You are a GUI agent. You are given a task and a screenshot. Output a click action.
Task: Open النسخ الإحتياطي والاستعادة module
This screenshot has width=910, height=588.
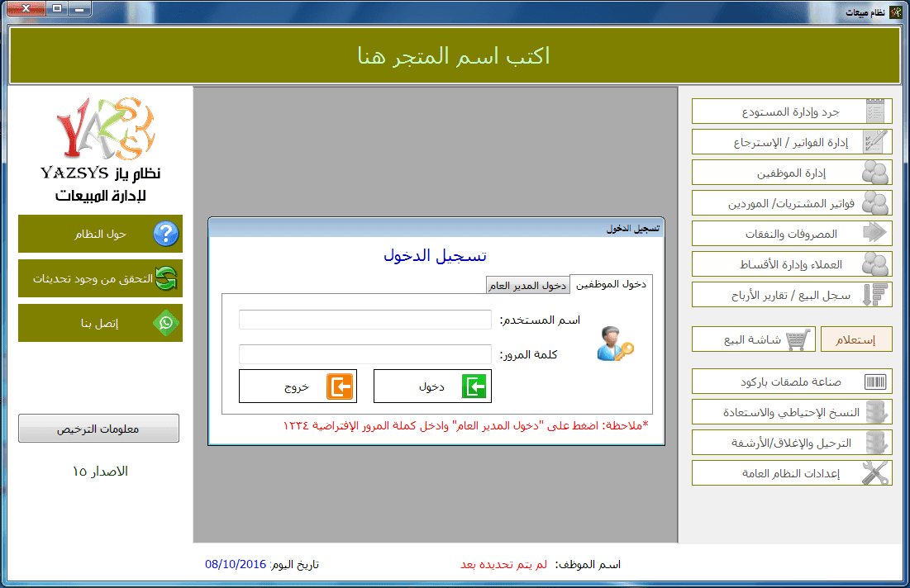click(x=792, y=412)
